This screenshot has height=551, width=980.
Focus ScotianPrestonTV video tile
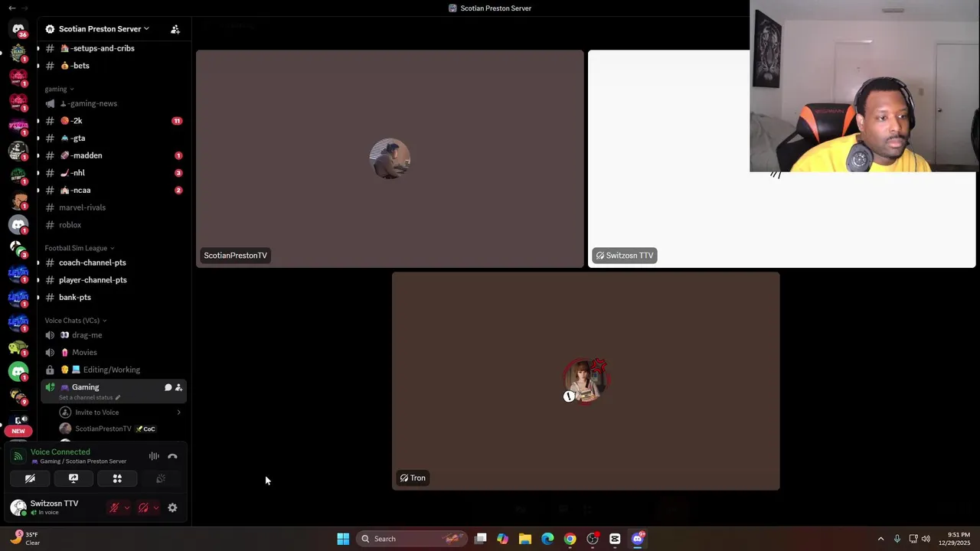click(390, 158)
